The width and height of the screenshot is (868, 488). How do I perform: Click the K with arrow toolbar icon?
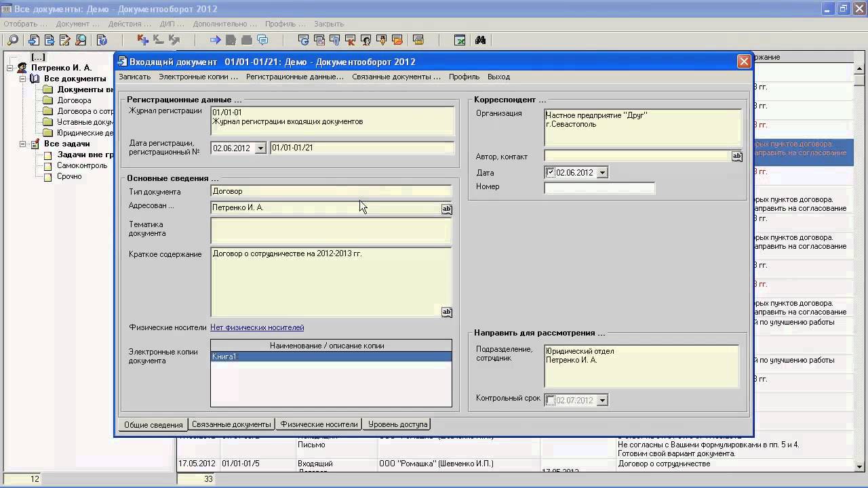coord(174,40)
